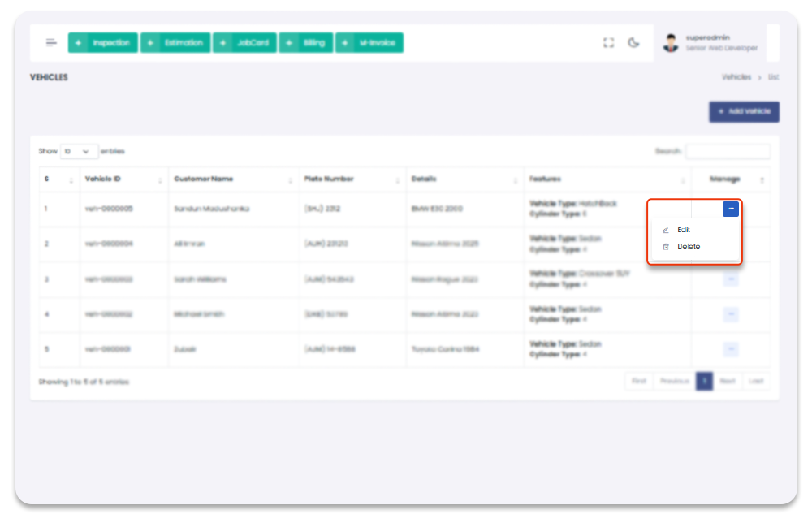Toggle dark mode with the moon icon
The image size is (812, 514).
point(634,43)
